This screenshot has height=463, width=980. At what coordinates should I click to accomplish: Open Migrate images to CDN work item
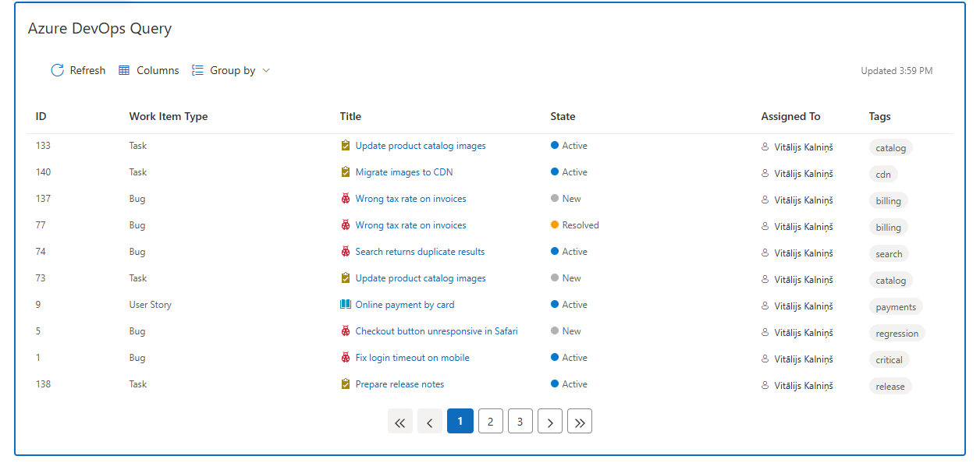click(404, 172)
